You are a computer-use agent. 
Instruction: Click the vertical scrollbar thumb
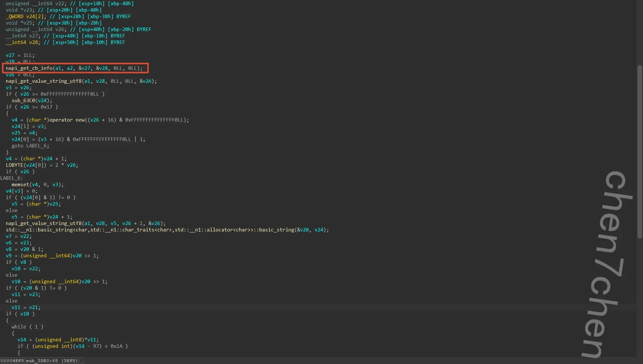(x=639, y=152)
